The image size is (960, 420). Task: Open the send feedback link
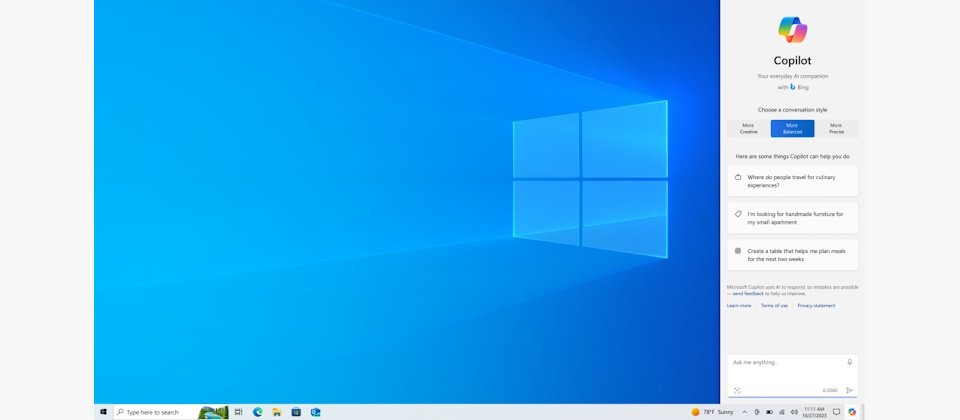(x=748, y=294)
